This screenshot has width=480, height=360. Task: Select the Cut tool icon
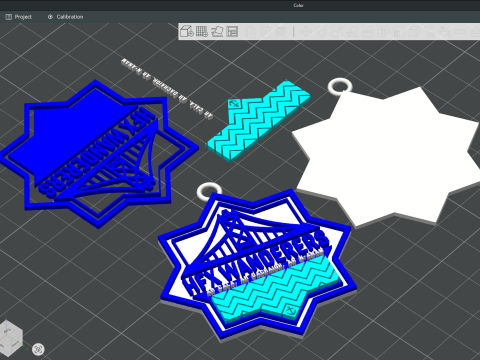[x=367, y=32]
